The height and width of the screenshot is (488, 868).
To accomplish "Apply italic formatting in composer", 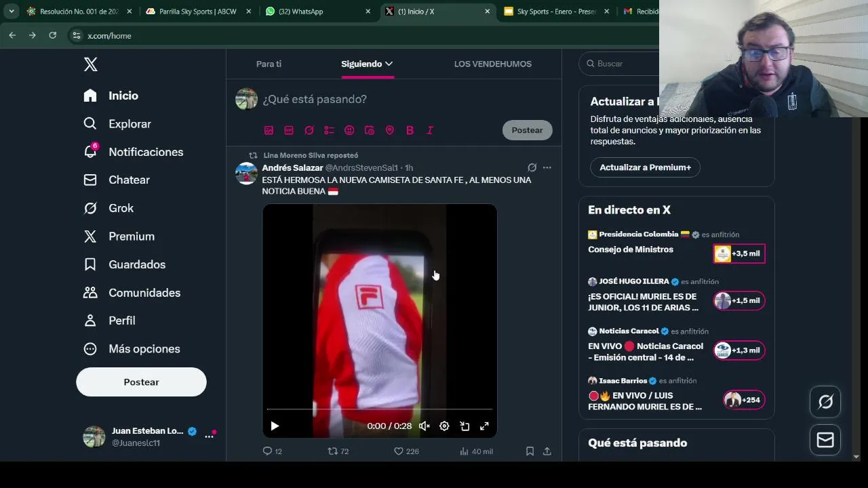I will (429, 130).
